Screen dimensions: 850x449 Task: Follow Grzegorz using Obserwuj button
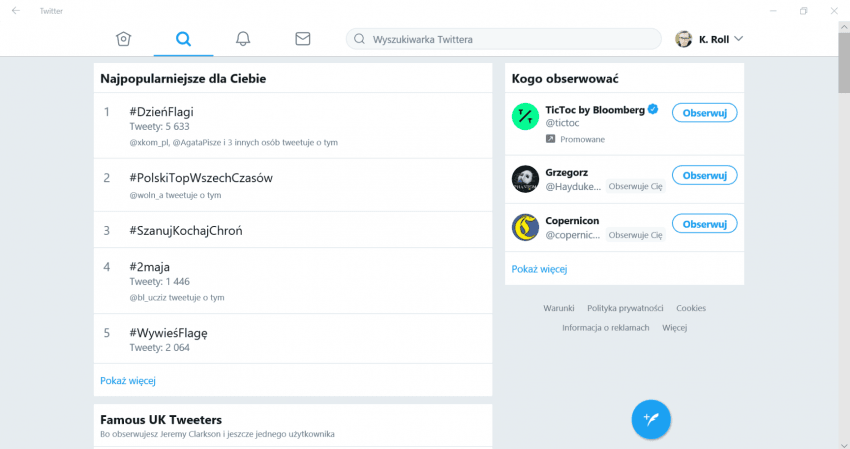pyautogui.click(x=704, y=175)
